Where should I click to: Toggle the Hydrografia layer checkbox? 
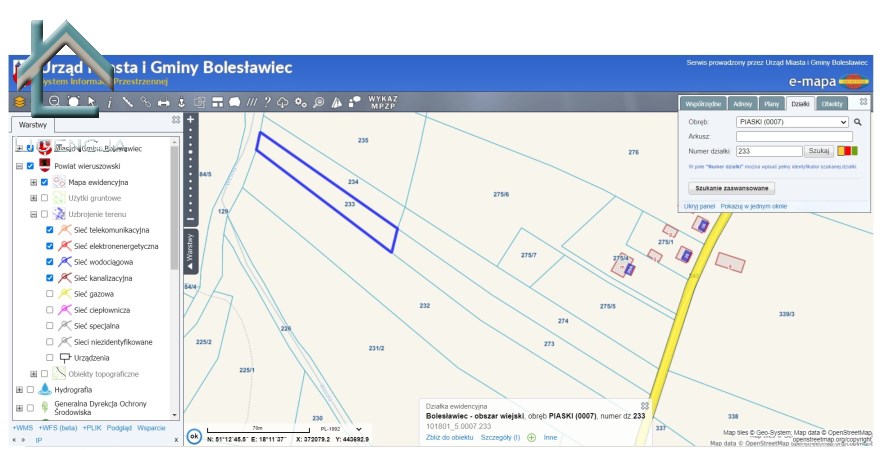click(x=30, y=389)
